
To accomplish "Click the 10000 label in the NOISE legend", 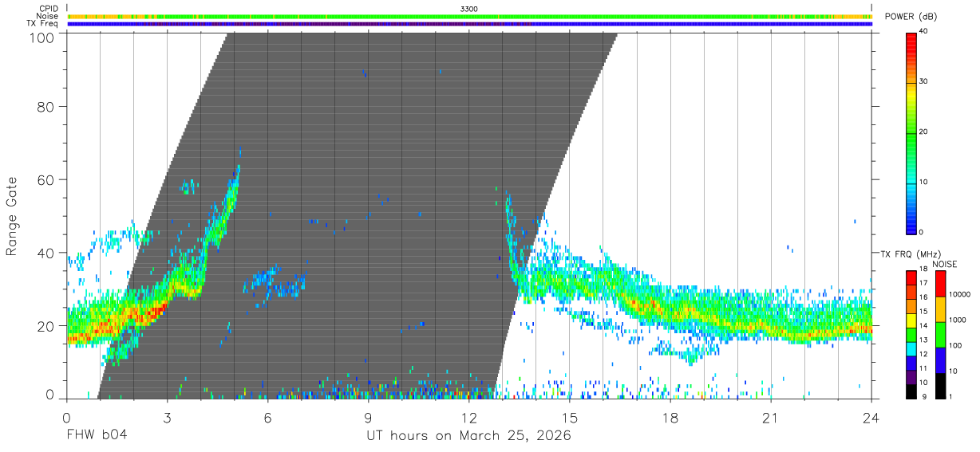I will (959, 295).
